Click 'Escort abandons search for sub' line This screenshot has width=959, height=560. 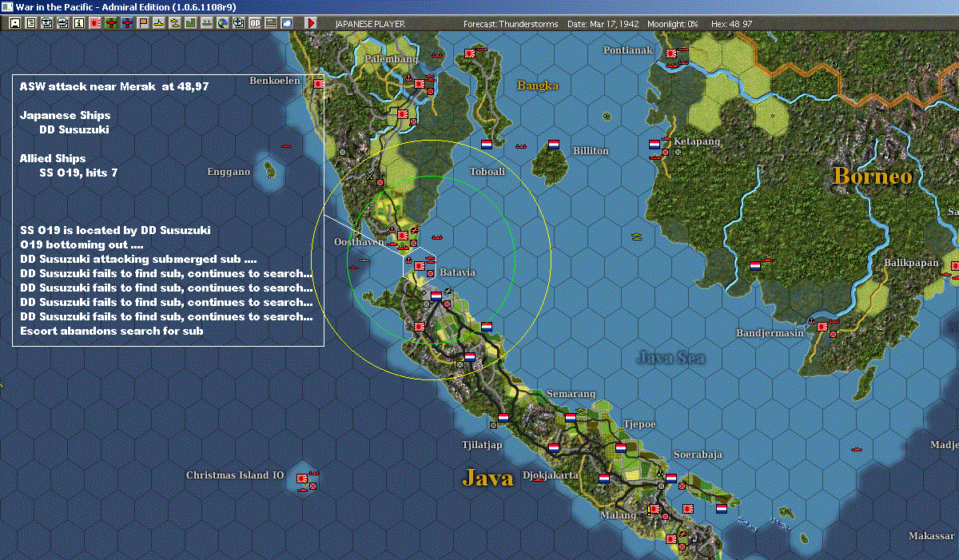(x=111, y=331)
